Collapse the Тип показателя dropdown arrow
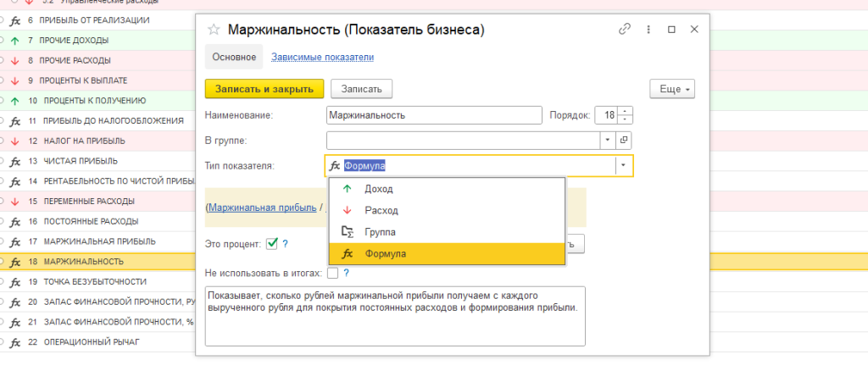Screen dimensions: 868x371 [624, 165]
